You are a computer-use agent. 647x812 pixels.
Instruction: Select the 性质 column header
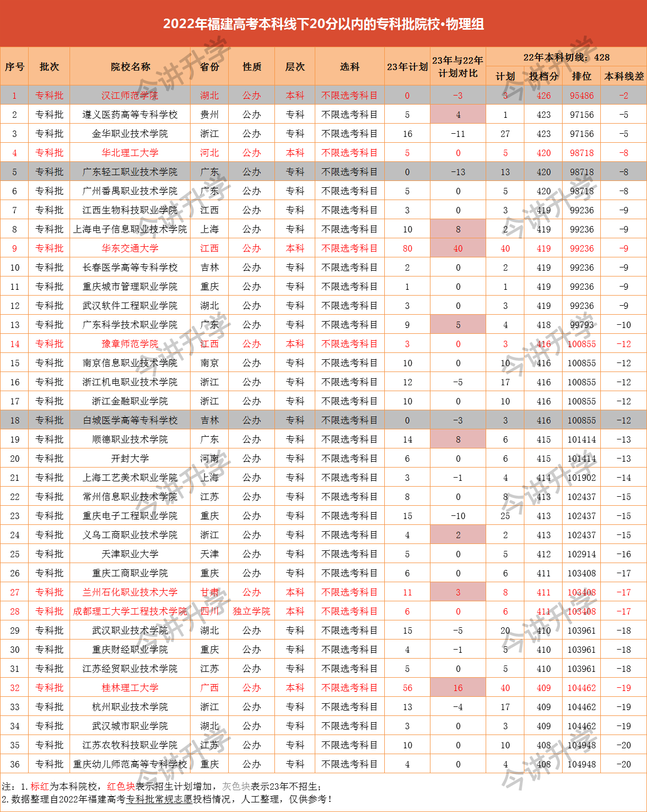tap(252, 66)
